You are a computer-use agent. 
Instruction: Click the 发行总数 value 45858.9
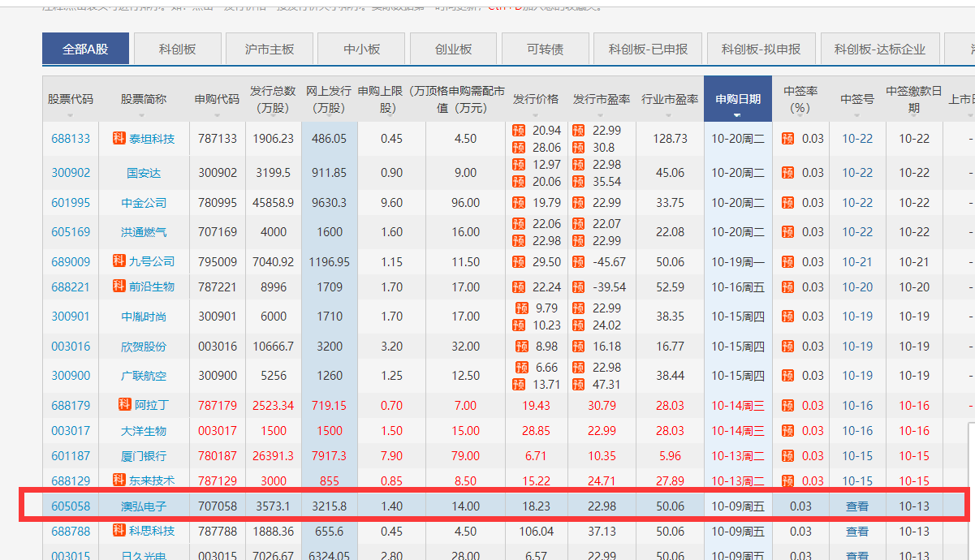[x=273, y=203]
